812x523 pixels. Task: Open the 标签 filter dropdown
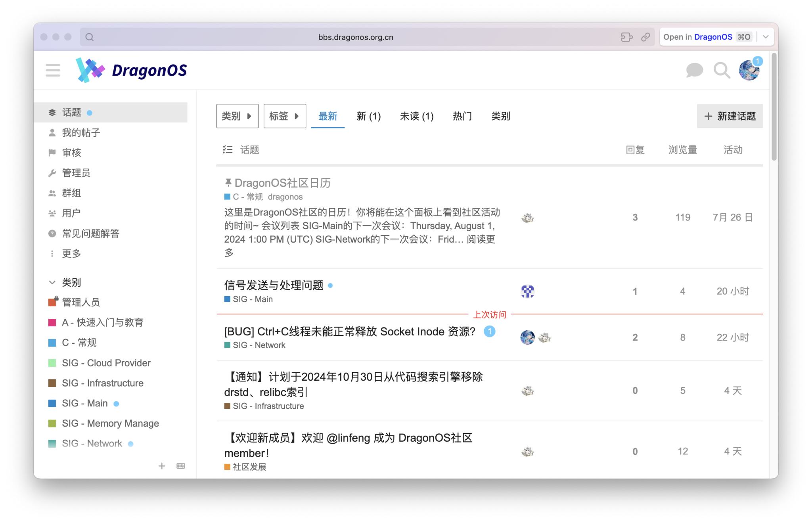pos(285,116)
